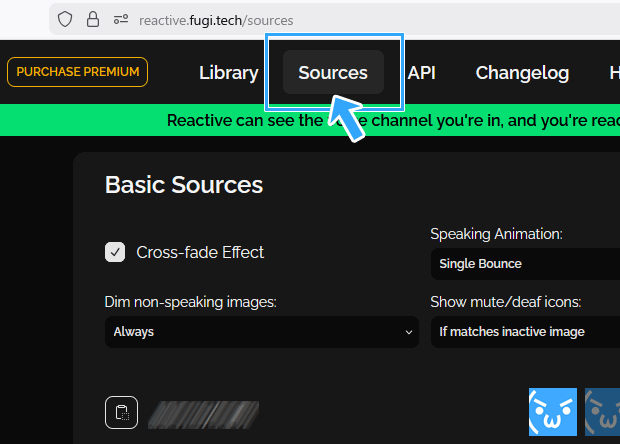Click the copy source link icon

pos(121,412)
